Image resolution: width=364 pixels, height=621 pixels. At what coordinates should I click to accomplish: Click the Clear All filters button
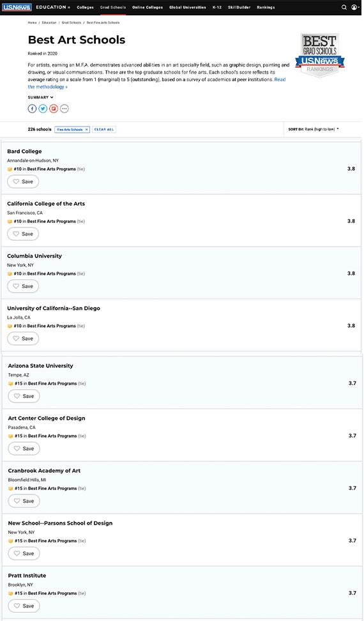104,130
